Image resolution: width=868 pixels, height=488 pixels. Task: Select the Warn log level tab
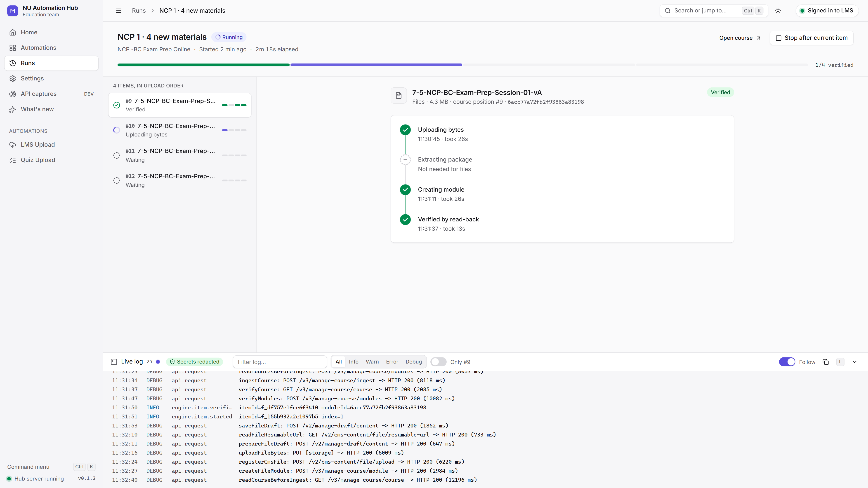point(372,362)
